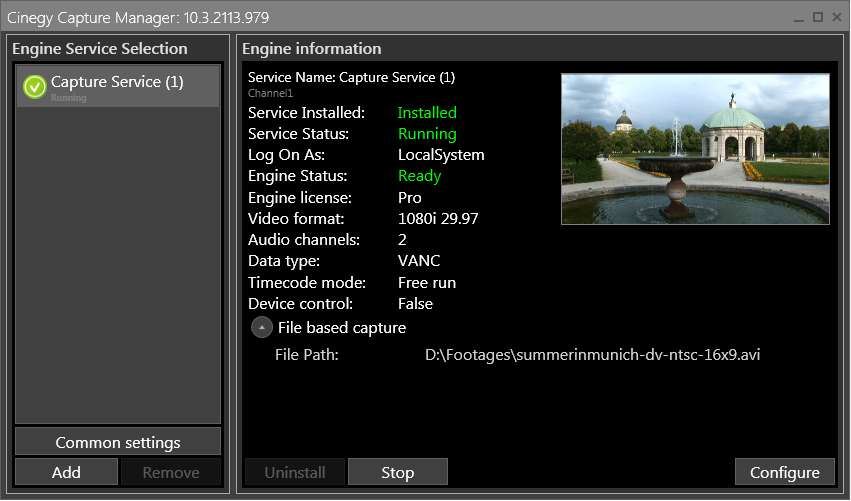
Task: Click the 'Service Installed:' label
Action: [306, 112]
